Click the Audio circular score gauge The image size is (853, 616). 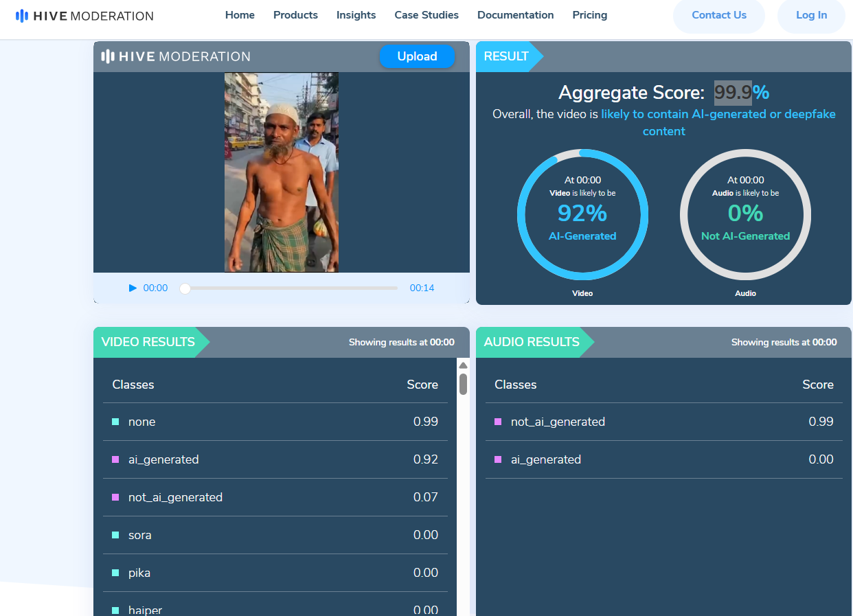click(x=745, y=215)
